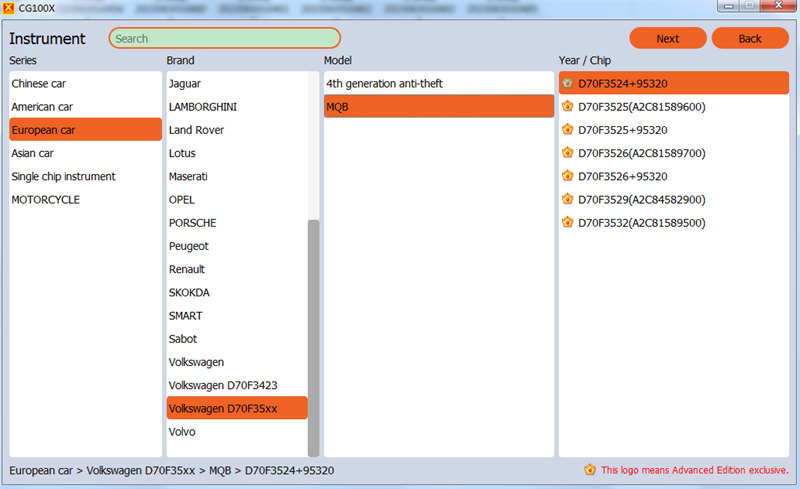
Task: Select SKOKDA brand
Action: pyautogui.click(x=237, y=292)
